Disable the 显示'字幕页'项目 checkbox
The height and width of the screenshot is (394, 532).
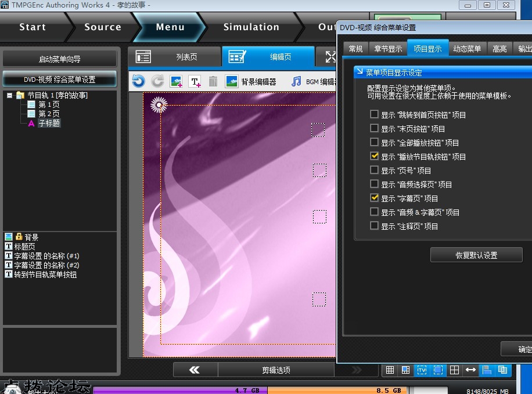click(x=375, y=198)
